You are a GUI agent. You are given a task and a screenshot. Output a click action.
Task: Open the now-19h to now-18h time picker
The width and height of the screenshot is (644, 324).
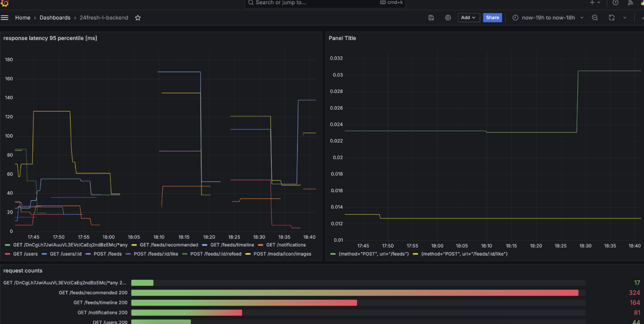[x=548, y=18]
